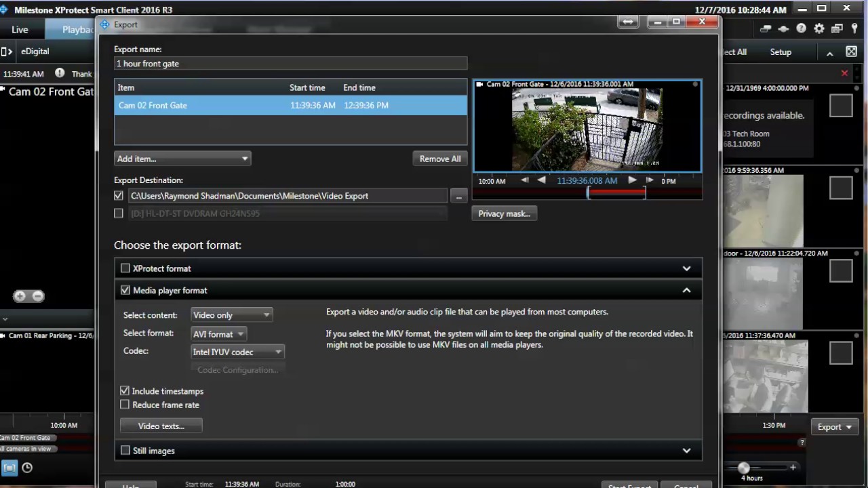
Task: Select the Cam 02 Front Gate row in item list
Action: (290, 105)
